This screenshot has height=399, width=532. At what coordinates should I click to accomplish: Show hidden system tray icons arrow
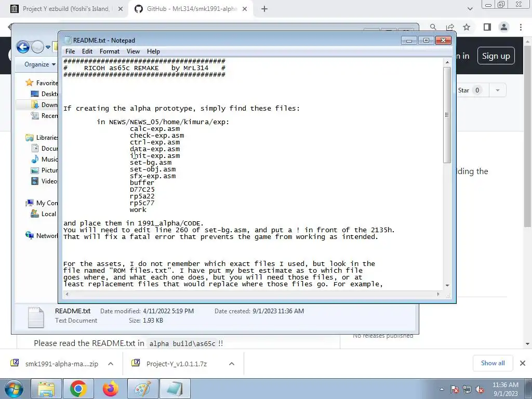click(442, 389)
